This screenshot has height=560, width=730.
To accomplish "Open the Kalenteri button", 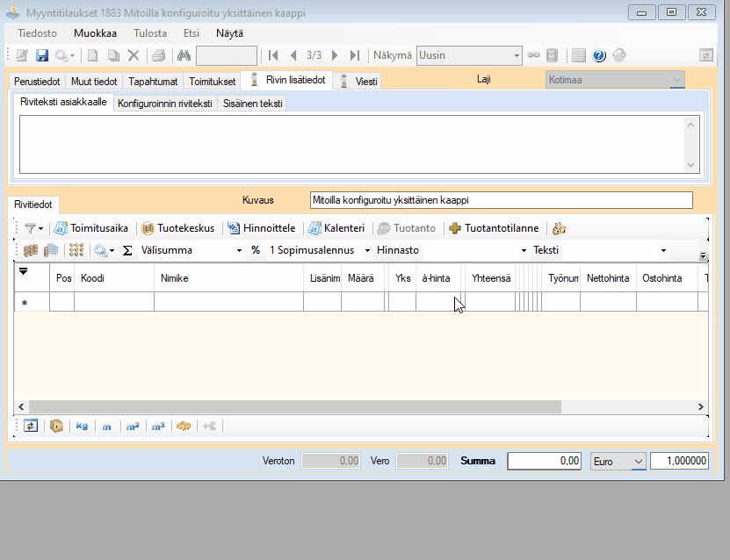I will click(x=336, y=228).
